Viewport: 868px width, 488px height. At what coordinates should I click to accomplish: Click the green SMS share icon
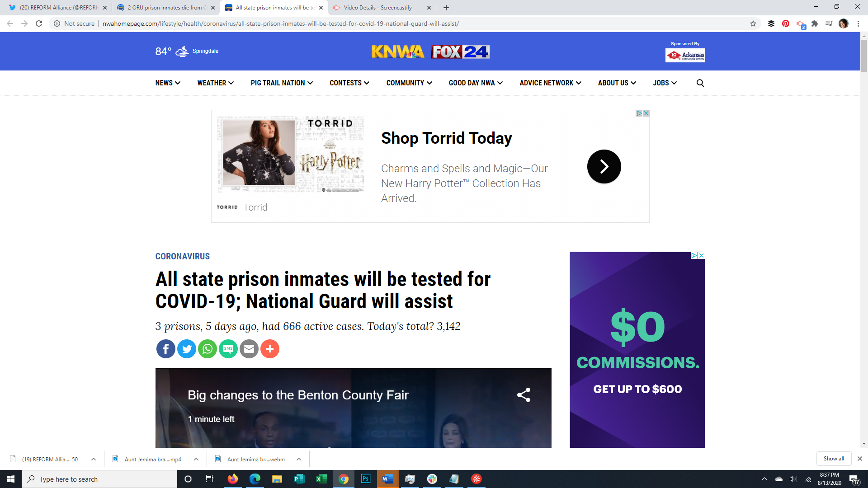coord(228,349)
